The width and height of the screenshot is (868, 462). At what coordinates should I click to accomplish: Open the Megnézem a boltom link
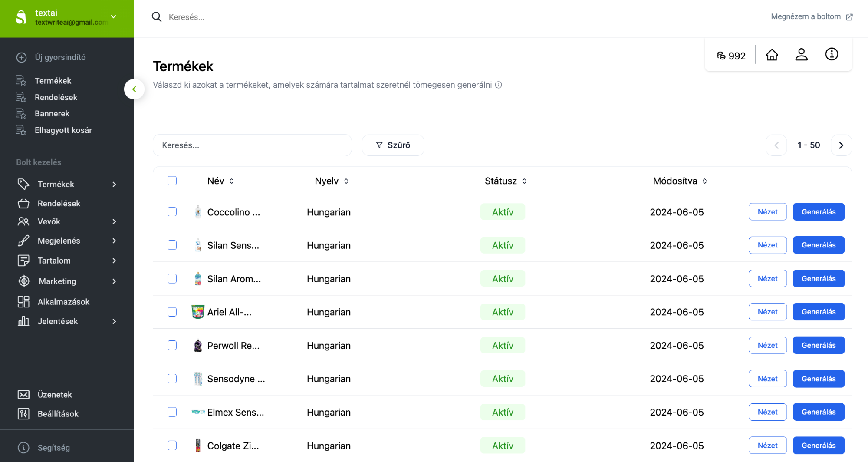point(806,17)
